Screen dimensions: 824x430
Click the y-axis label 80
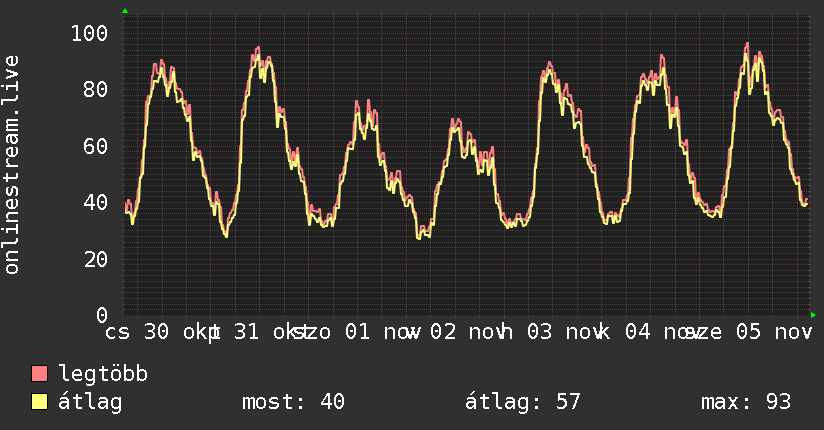[x=96, y=90]
